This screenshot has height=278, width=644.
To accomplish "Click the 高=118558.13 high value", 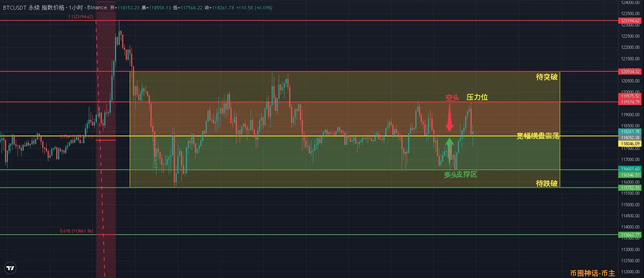I will click(x=156, y=8).
